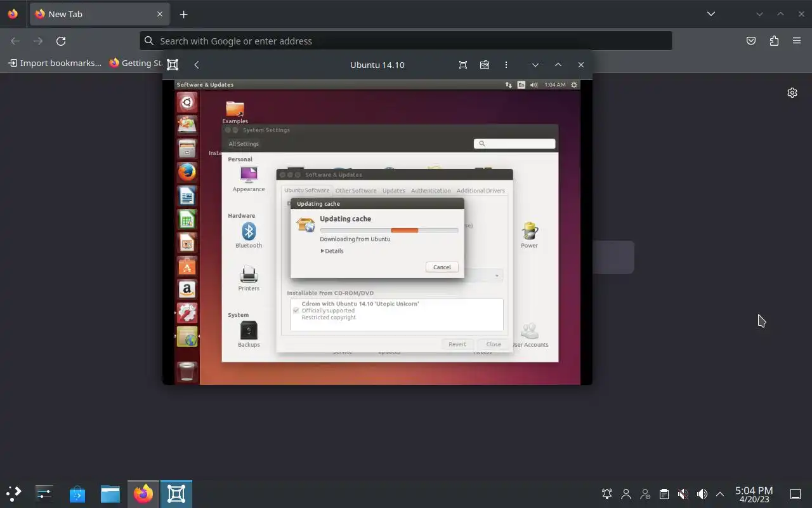The height and width of the screenshot is (508, 812).
Task: Open Ubuntu Software Center in launcher
Action: coord(187,266)
